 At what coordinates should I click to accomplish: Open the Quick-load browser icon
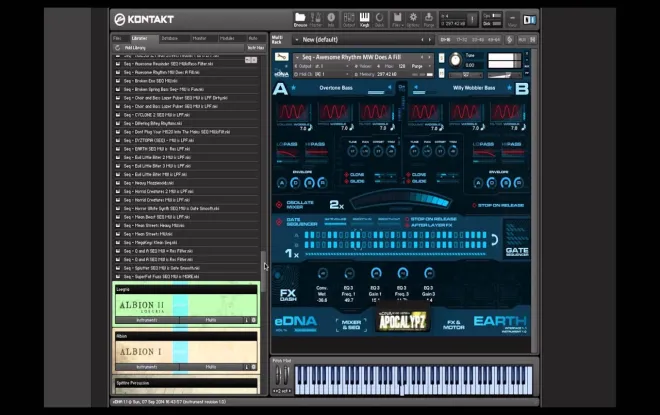(380, 19)
